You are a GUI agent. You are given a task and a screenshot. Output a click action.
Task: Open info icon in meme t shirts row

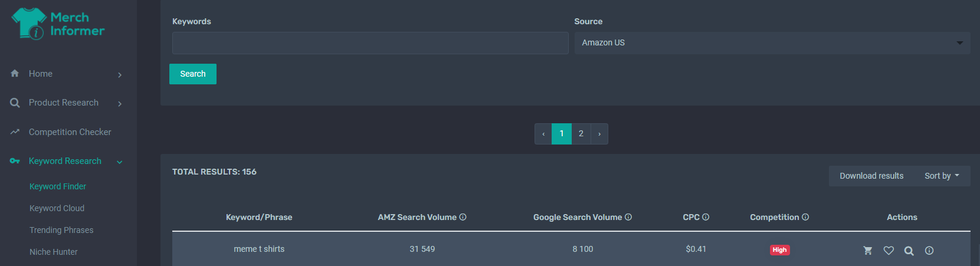[x=929, y=251]
